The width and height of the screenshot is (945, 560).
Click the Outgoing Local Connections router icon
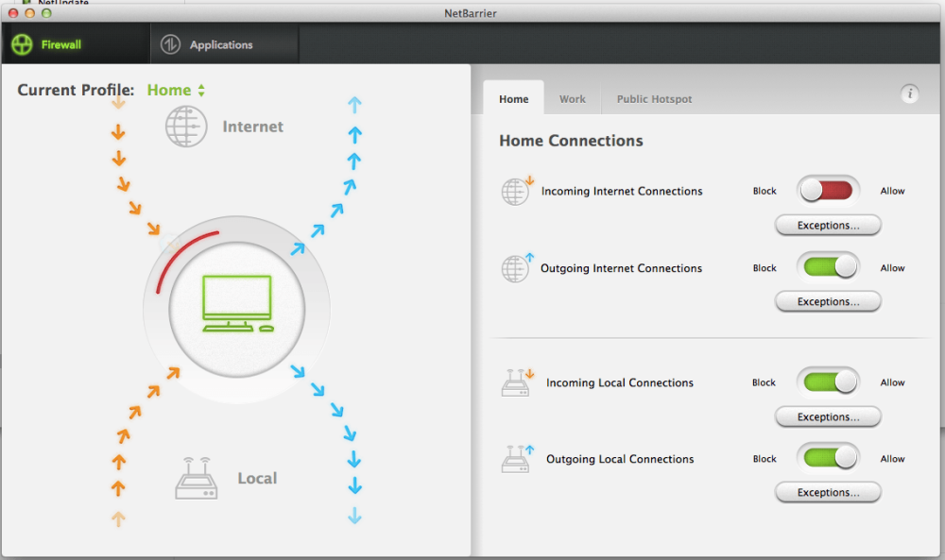pos(517,459)
